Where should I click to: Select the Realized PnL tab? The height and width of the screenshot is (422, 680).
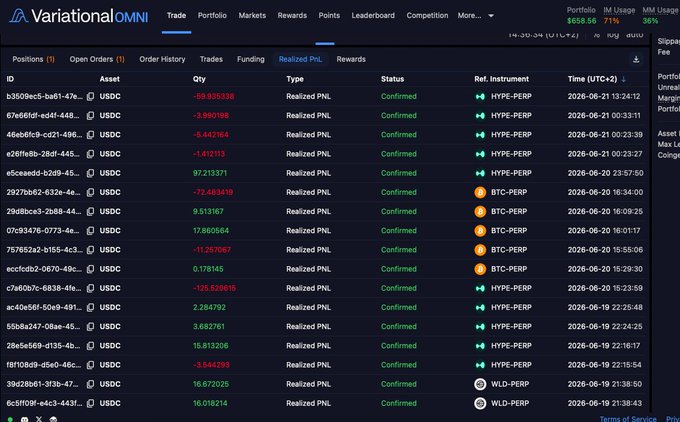click(301, 59)
